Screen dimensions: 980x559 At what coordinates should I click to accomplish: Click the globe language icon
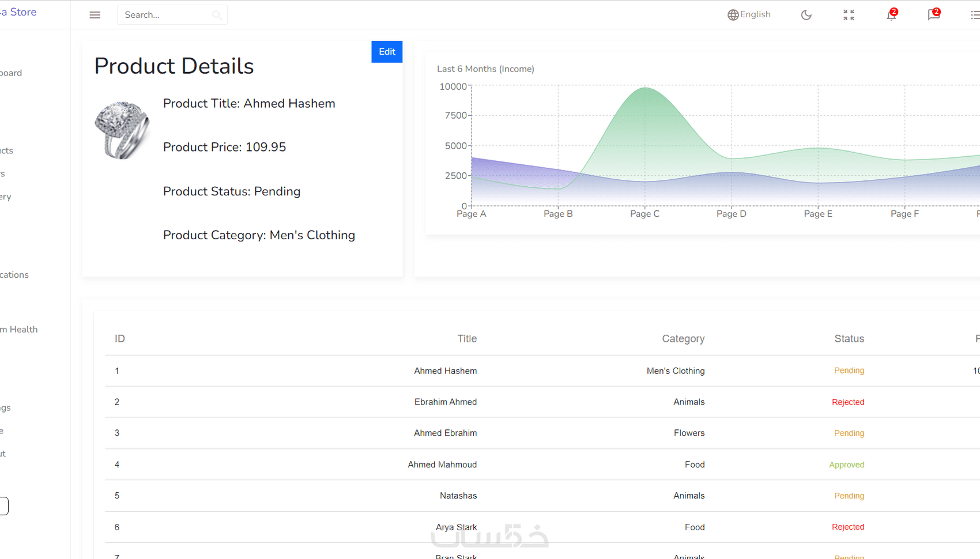(x=733, y=15)
